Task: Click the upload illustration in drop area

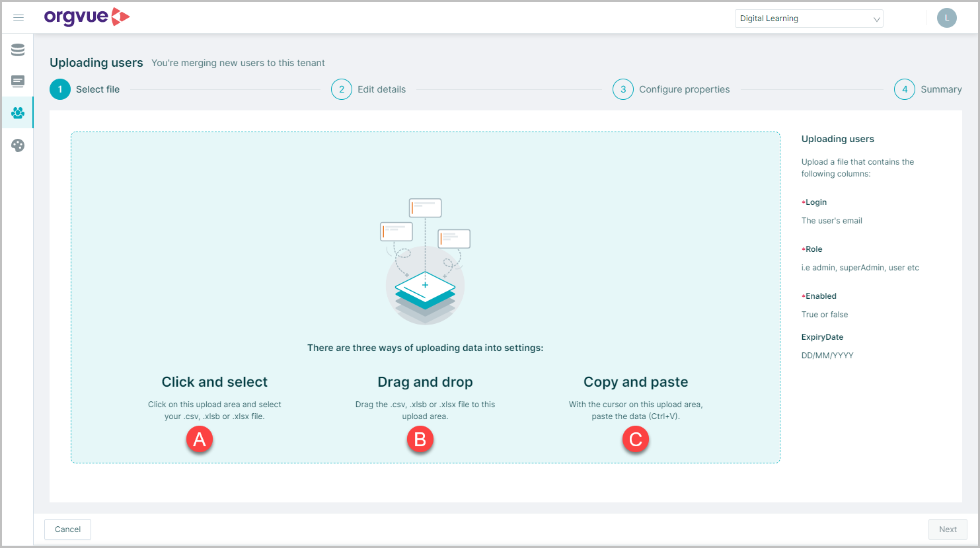Action: click(x=426, y=262)
